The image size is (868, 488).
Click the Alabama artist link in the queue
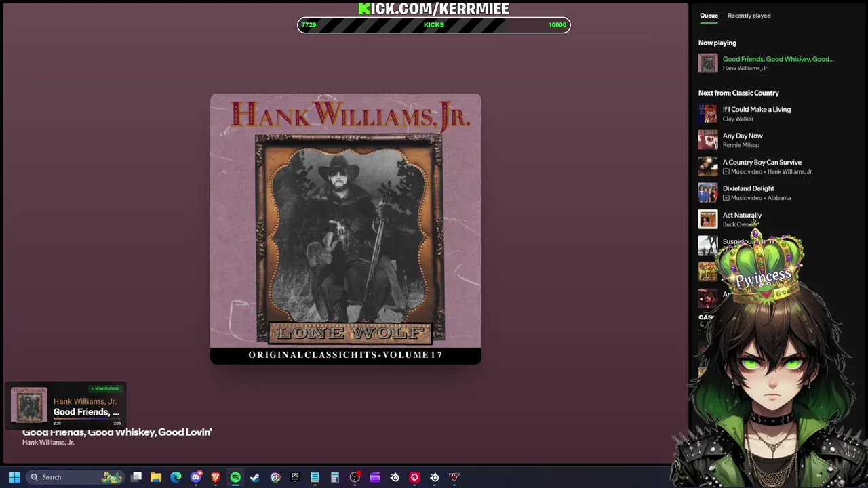tap(779, 198)
